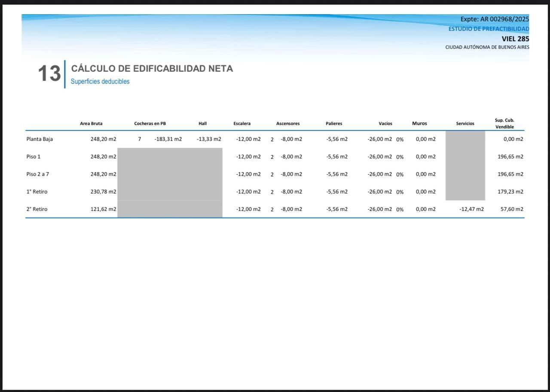This screenshot has height=392, width=550.
Task: Select the 2° Retiro row label
Action: (x=37, y=209)
